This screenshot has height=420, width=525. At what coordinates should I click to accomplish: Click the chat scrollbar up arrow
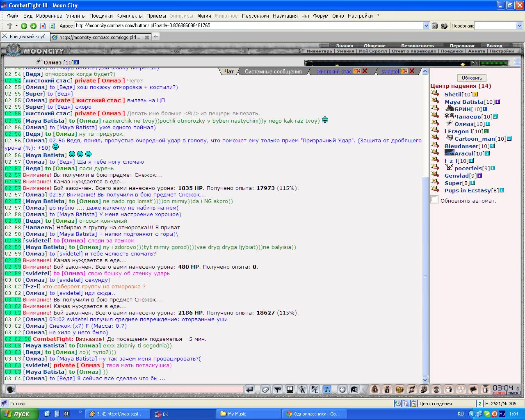tap(425, 71)
